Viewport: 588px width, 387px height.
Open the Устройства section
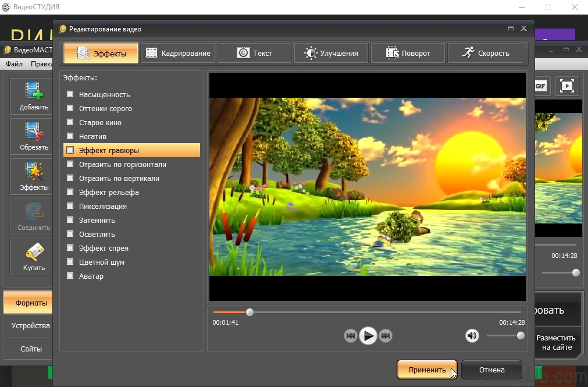pos(28,325)
